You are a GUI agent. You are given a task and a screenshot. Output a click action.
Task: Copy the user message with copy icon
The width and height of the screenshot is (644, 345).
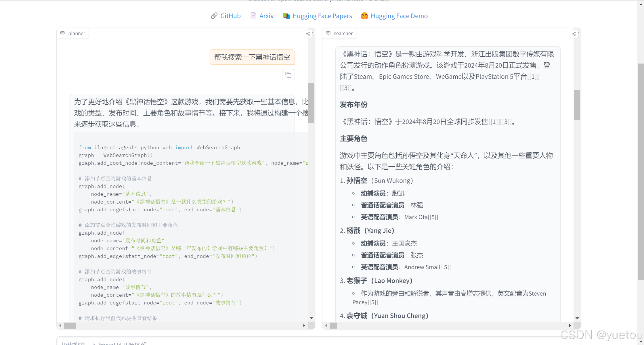(x=288, y=75)
